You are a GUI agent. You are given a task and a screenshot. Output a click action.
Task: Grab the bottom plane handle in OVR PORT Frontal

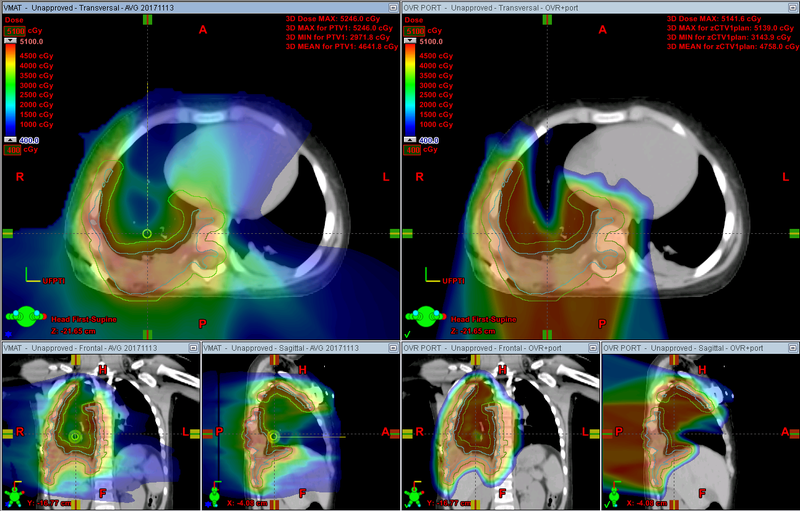pyautogui.click(x=475, y=504)
